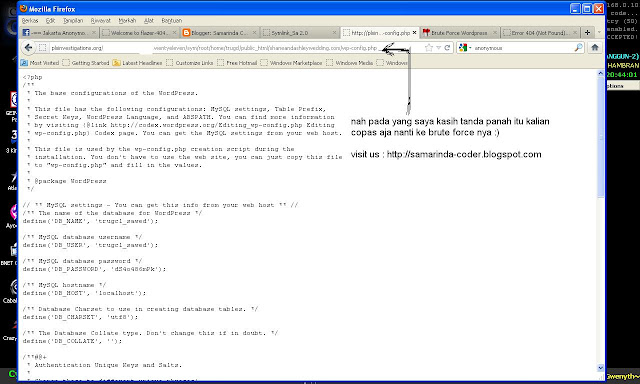Open the Bantuan menu

coord(172,20)
